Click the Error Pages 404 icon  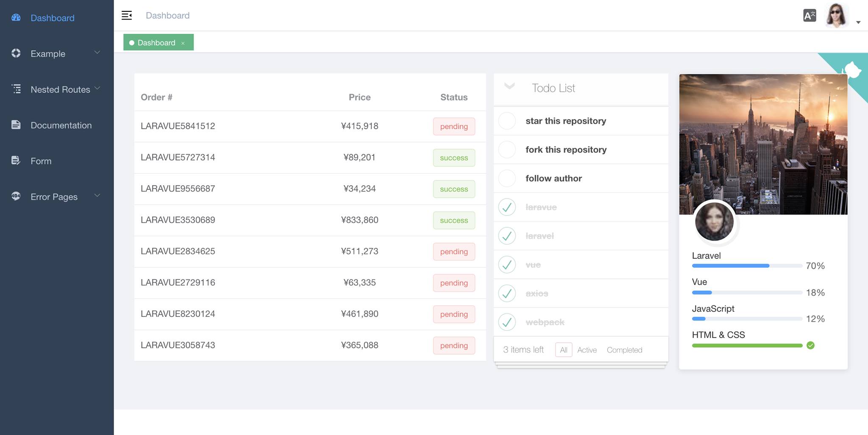click(x=16, y=196)
